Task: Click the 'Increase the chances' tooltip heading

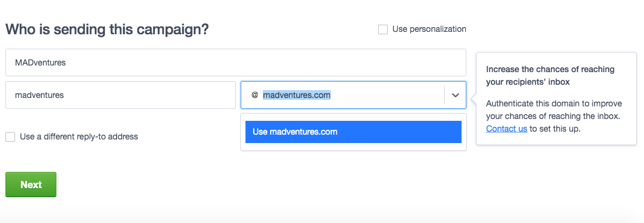Action: (x=550, y=76)
